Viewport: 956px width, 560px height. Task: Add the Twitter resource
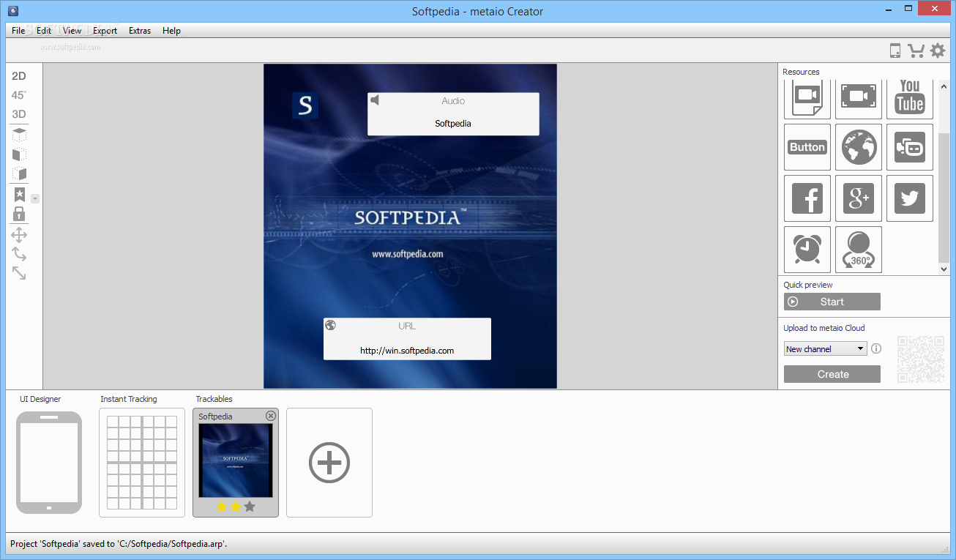[910, 198]
